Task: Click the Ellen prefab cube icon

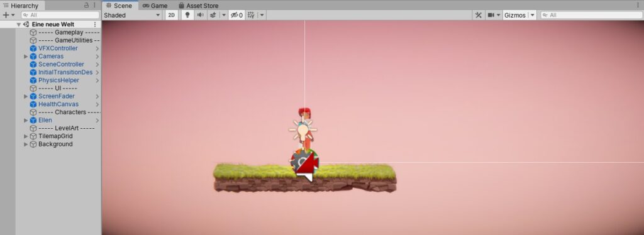Action: point(33,120)
